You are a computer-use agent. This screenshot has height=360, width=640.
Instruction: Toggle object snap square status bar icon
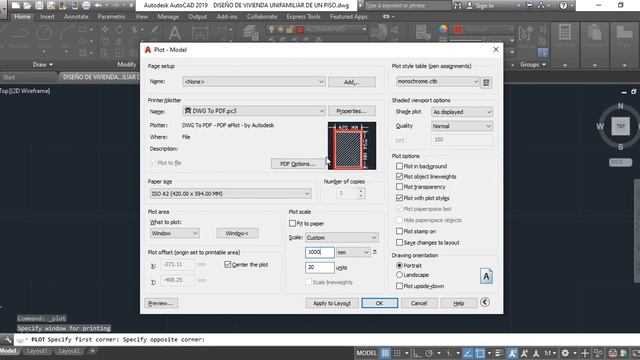coord(480,353)
